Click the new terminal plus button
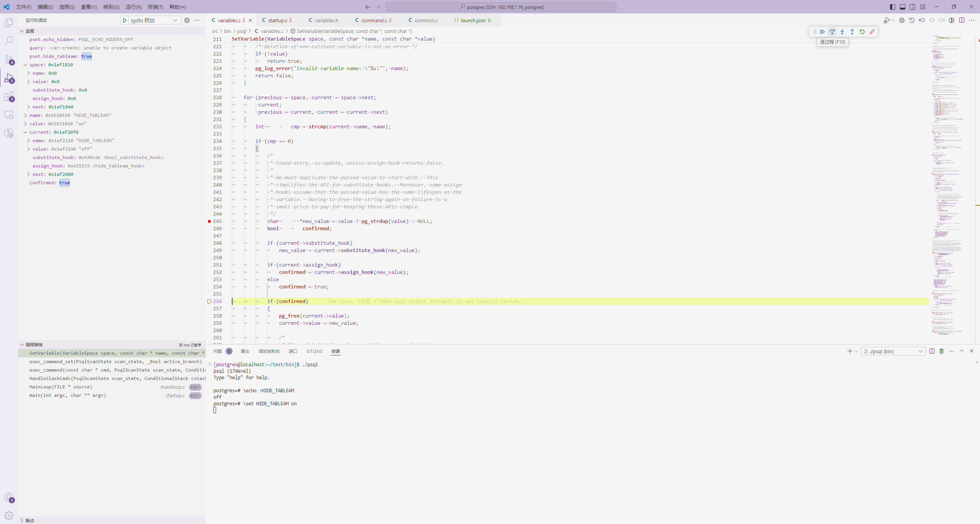 tap(850, 351)
